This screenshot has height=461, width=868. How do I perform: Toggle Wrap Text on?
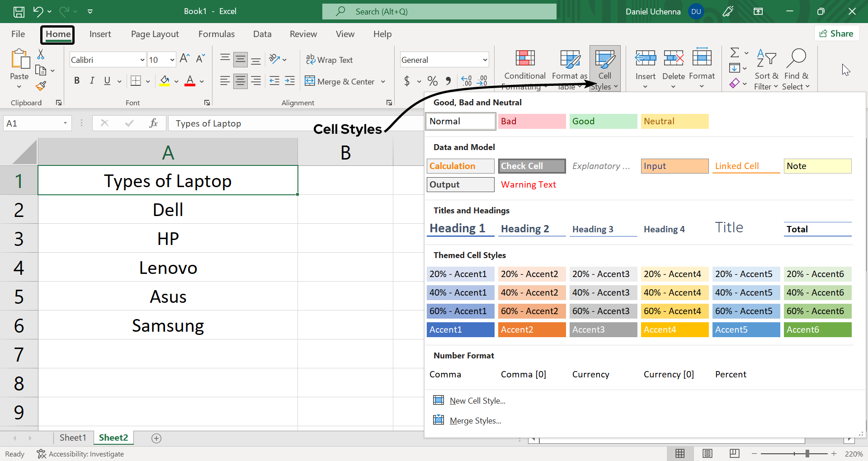[x=329, y=60]
